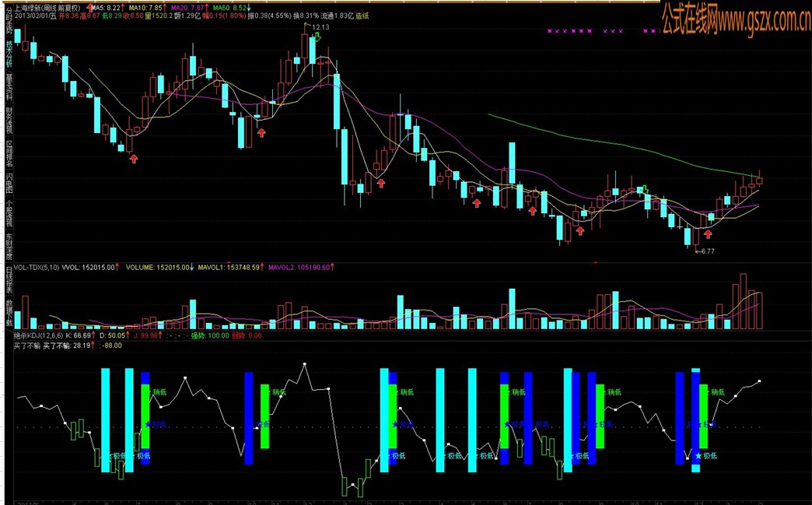Click the 造纸 industry link

tap(362, 16)
